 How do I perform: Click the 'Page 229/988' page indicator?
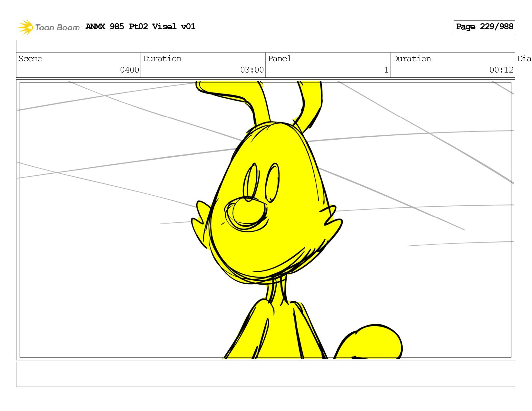[484, 27]
